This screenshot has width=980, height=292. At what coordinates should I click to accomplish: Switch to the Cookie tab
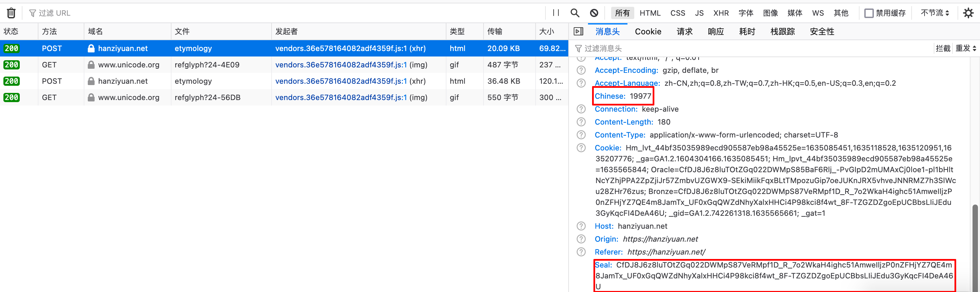click(x=648, y=31)
